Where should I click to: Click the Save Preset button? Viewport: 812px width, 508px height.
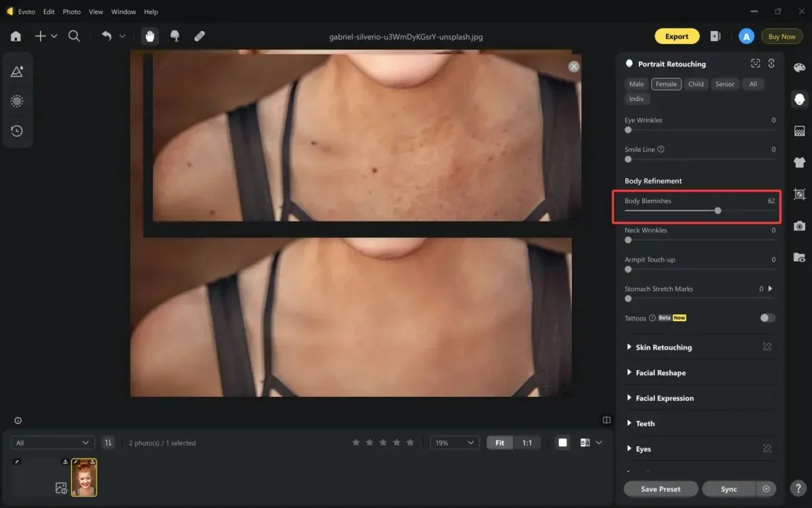[660, 488]
